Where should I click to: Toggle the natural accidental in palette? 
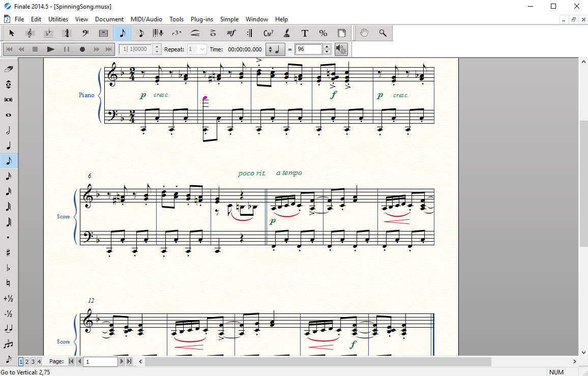(x=9, y=283)
